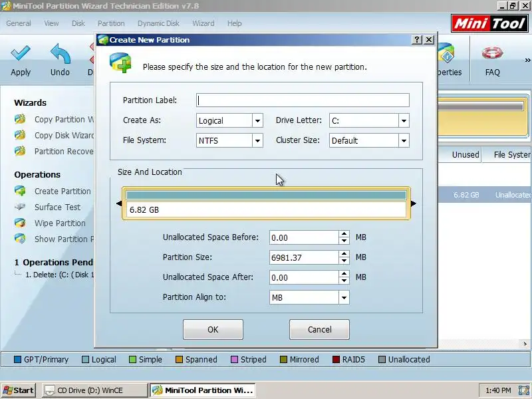This screenshot has width=532, height=399.
Task: Open the Partition menu
Action: pos(111,23)
